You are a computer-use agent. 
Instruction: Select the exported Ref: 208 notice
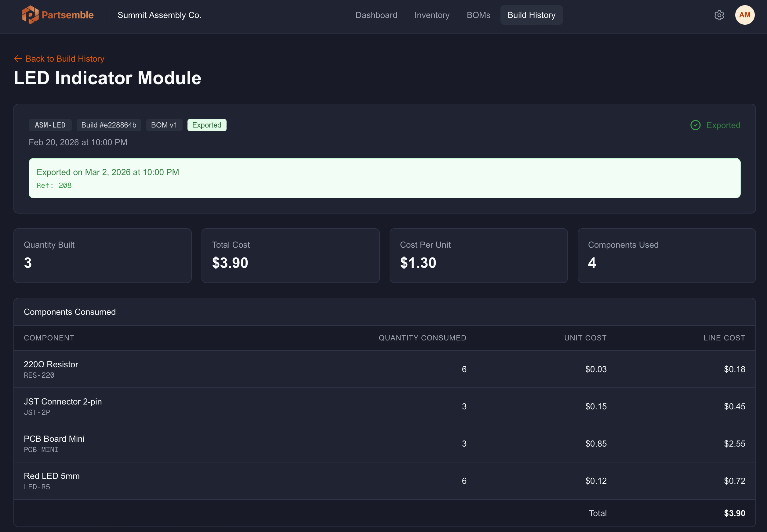pos(384,178)
